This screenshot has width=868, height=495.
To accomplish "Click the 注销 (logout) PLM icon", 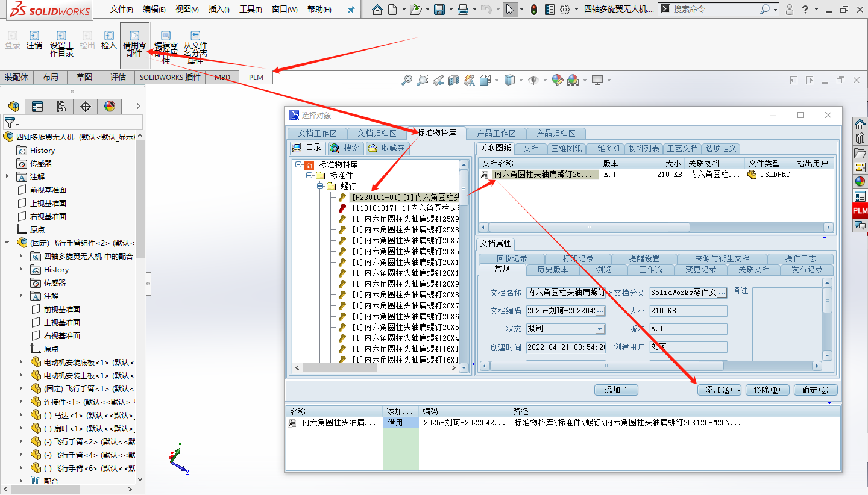I will point(34,40).
